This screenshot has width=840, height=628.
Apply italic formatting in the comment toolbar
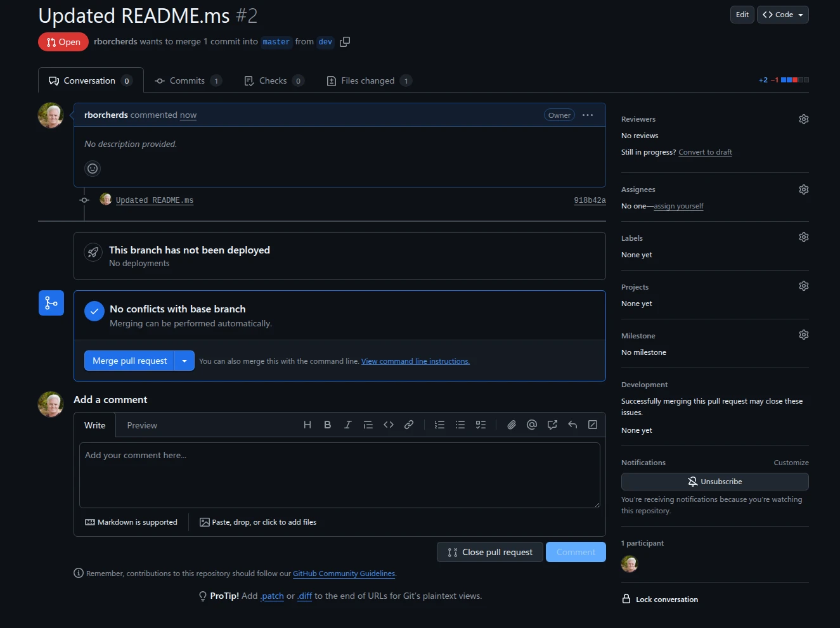click(348, 425)
